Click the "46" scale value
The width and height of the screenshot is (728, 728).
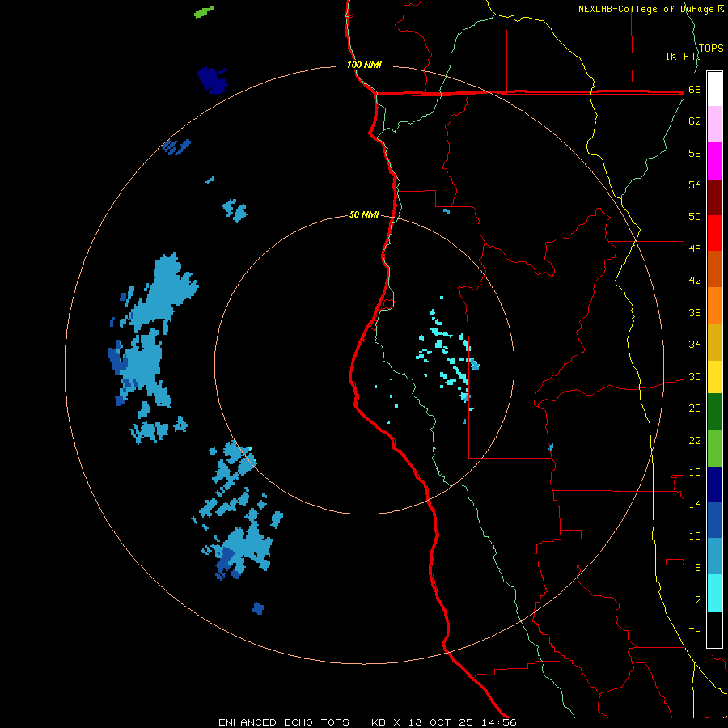(x=695, y=248)
